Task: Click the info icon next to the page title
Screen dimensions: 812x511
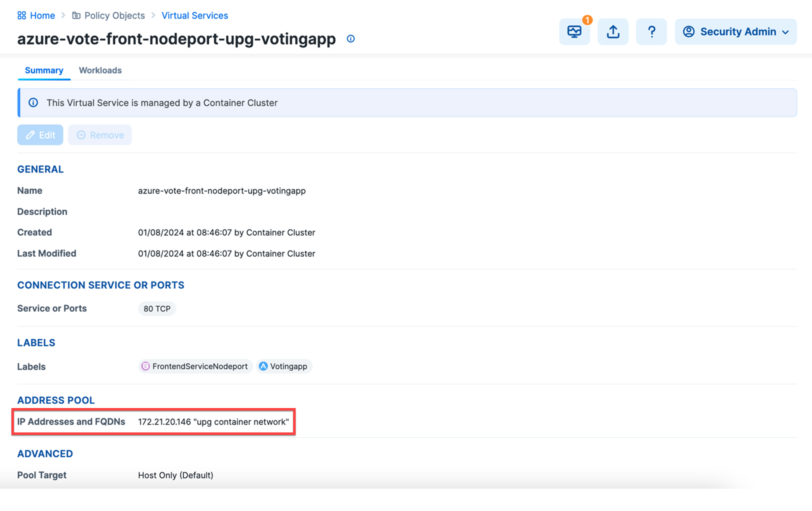Action: coord(351,39)
